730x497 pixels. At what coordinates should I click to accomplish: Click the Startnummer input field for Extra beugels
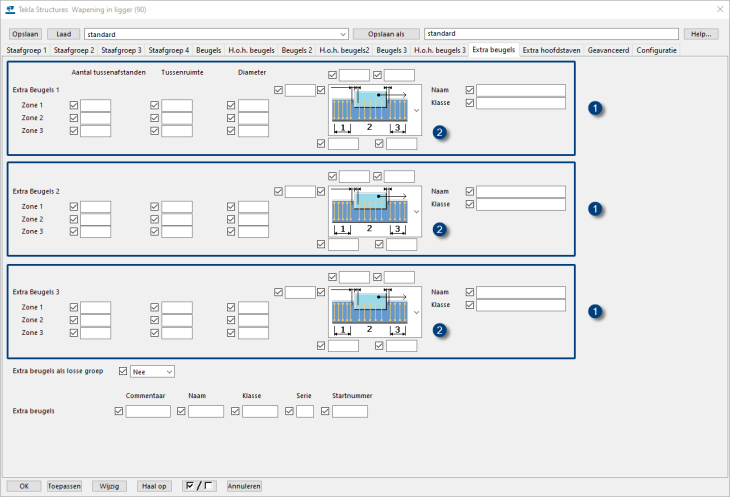(x=350, y=411)
